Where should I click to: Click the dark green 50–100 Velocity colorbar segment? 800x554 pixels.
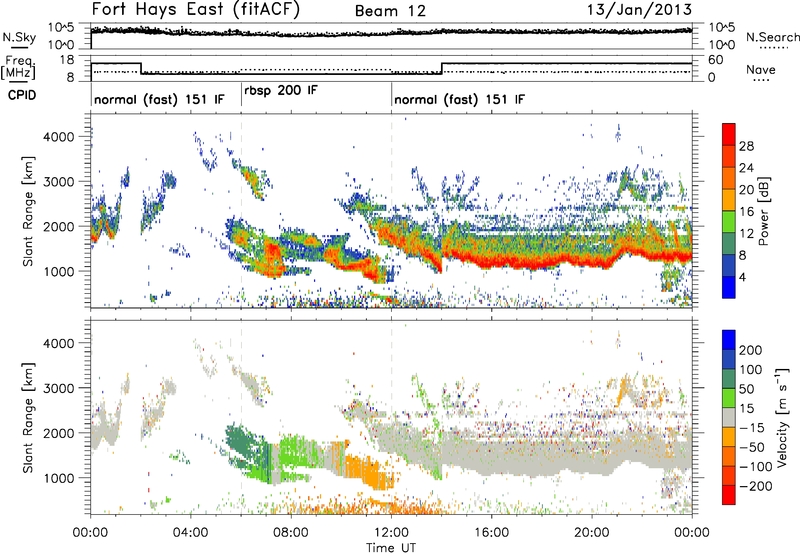pyautogui.click(x=729, y=379)
